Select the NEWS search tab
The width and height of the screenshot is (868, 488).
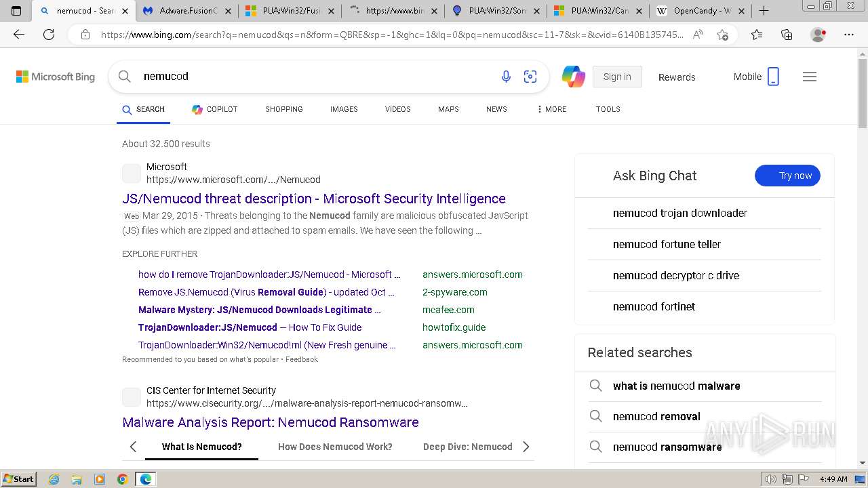(x=496, y=109)
